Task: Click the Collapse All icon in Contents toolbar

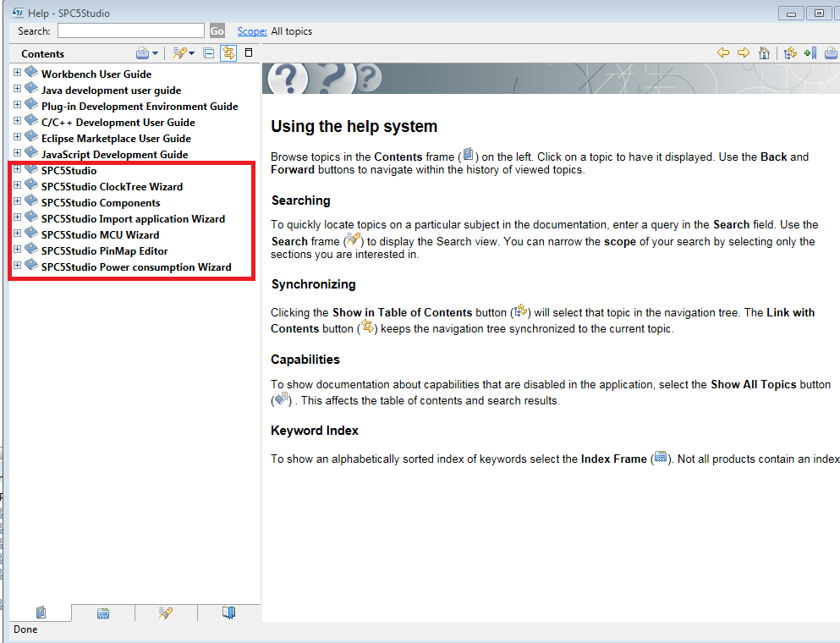Action: click(x=209, y=53)
